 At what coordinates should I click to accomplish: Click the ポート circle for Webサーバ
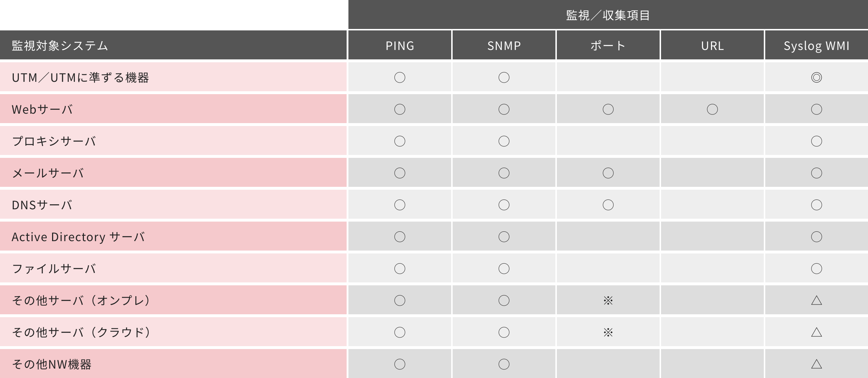coord(608,109)
